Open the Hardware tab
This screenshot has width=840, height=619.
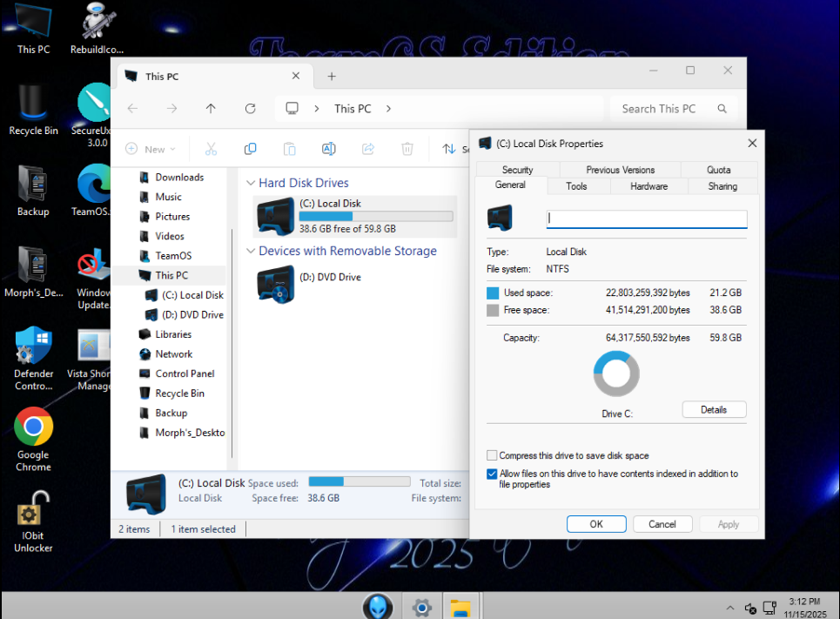tap(648, 186)
